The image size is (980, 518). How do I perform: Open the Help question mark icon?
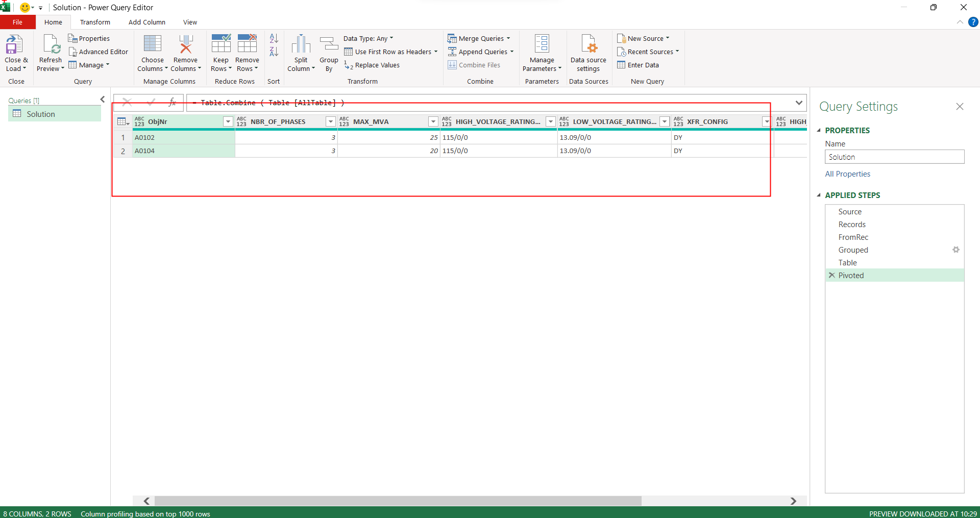point(973,22)
